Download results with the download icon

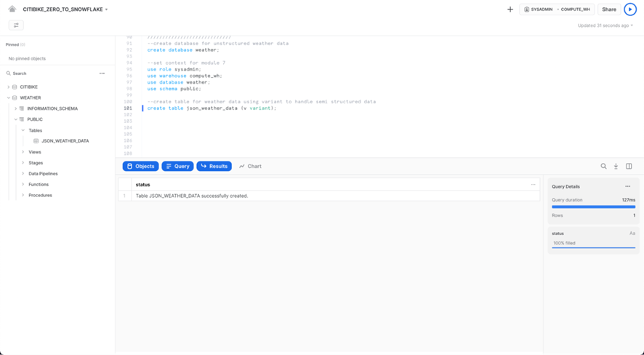616,167
